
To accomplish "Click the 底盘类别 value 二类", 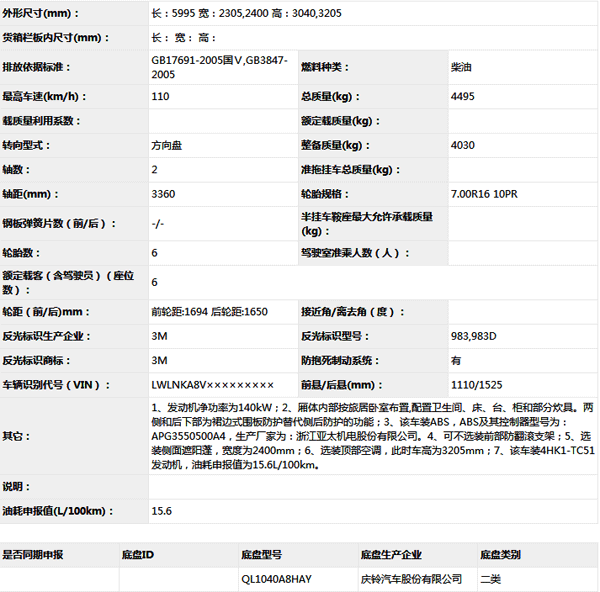I will click(x=491, y=578).
